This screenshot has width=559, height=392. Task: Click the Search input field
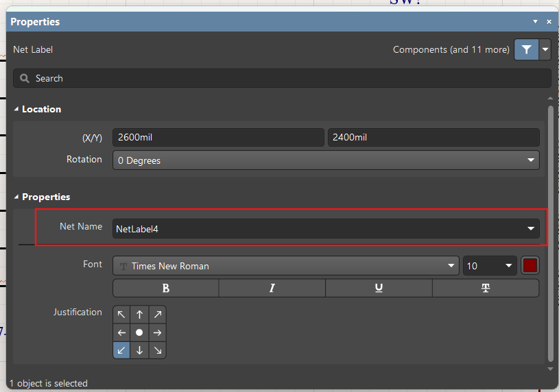[x=282, y=78]
